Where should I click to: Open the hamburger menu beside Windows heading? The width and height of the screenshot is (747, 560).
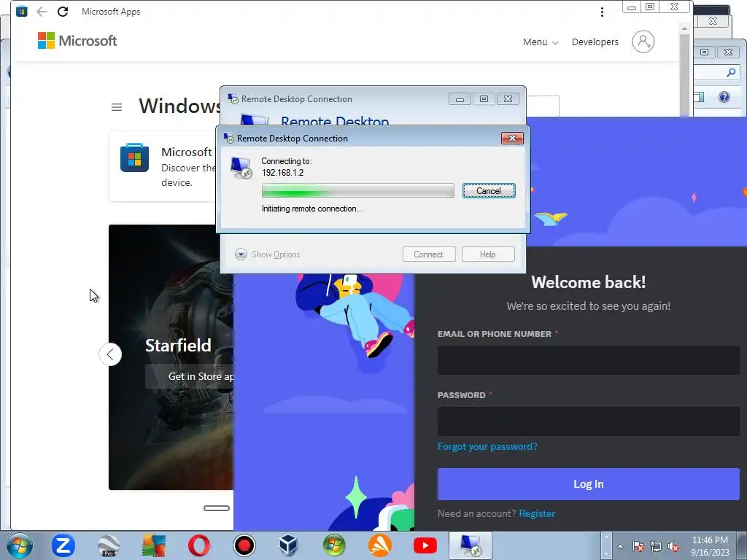click(117, 107)
